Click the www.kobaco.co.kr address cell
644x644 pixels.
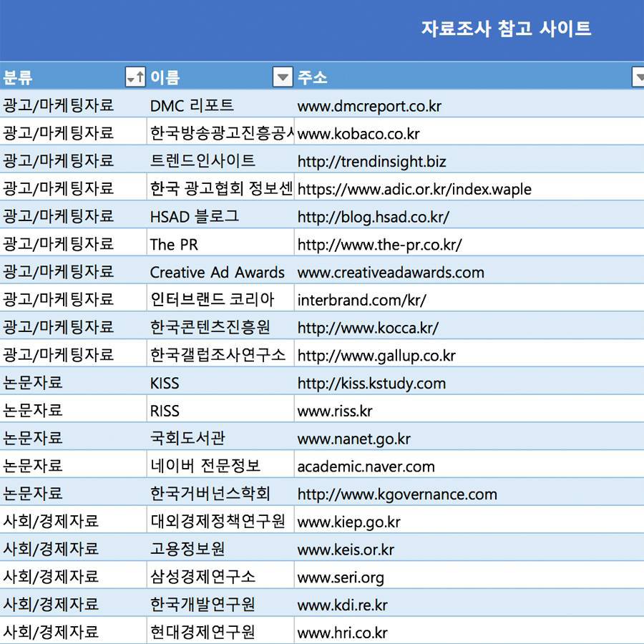coord(469,132)
